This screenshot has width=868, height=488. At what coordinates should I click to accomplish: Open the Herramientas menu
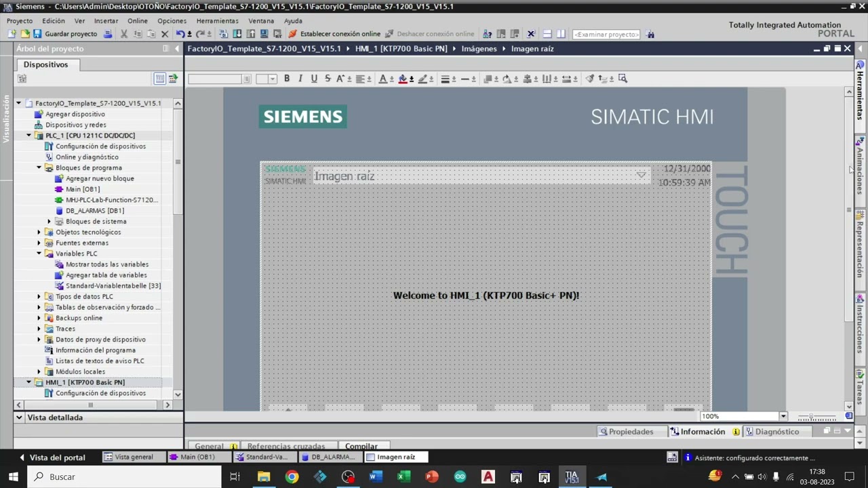217,21
